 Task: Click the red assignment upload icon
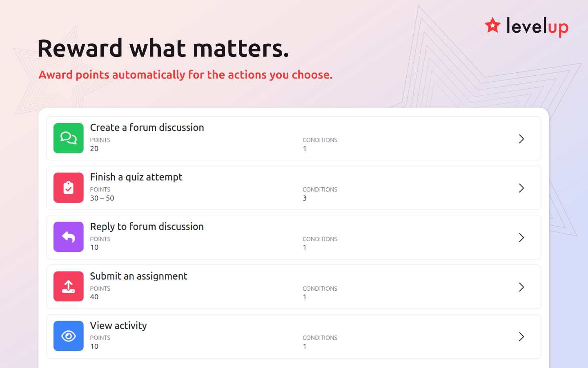[69, 286]
